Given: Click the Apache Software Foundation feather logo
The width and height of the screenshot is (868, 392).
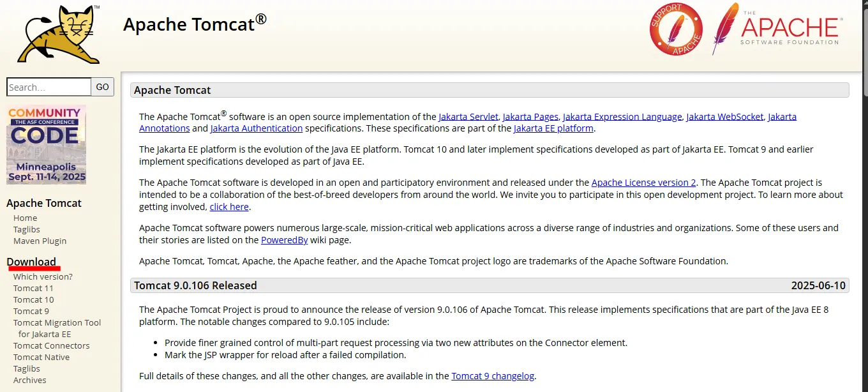Looking at the screenshot, I should click(x=777, y=29).
